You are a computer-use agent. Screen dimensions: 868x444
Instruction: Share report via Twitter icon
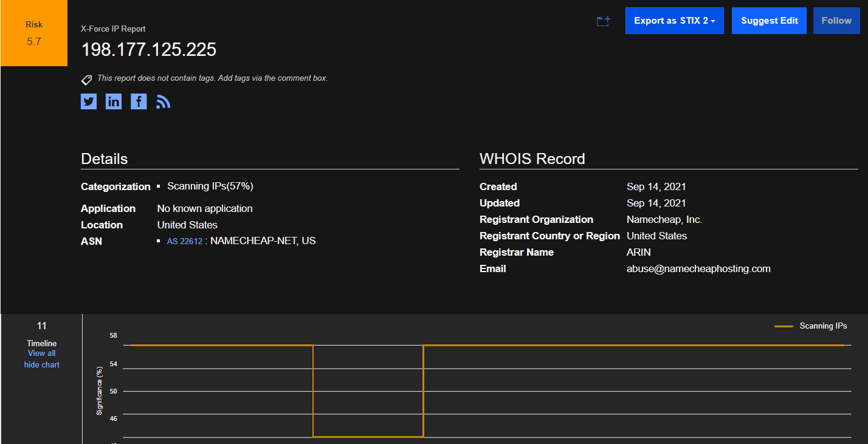(x=89, y=101)
